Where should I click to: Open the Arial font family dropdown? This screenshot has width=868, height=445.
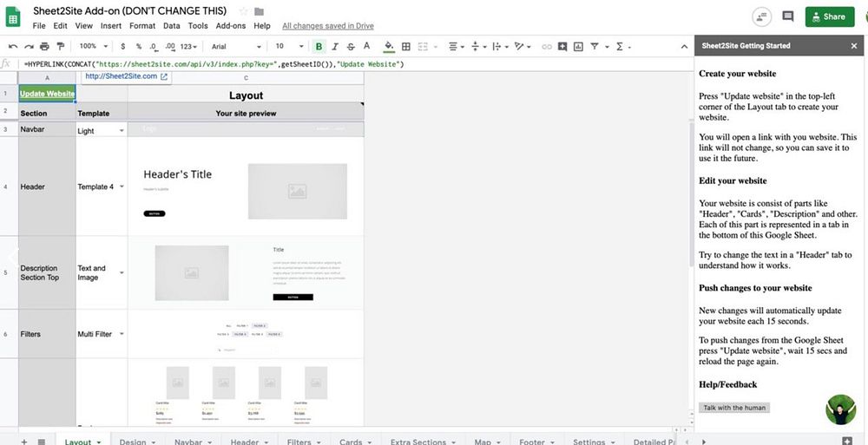[236, 47]
